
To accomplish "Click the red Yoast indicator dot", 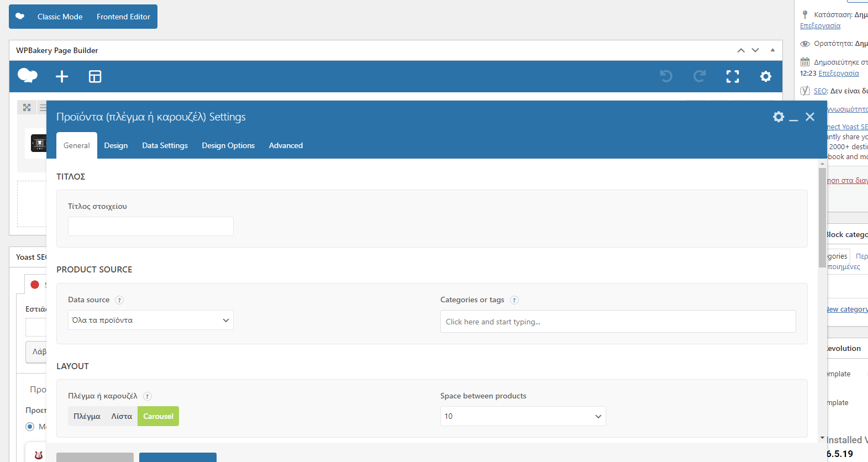I will (x=35, y=285).
